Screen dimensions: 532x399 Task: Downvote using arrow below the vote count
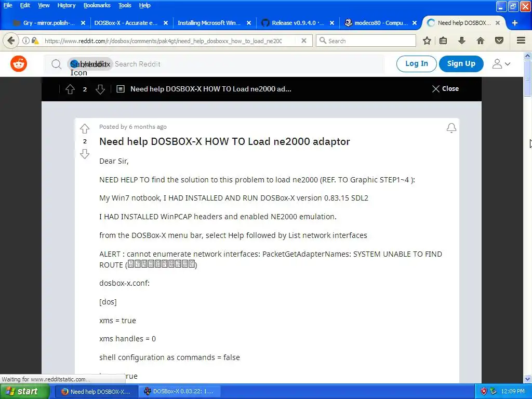tap(85, 154)
